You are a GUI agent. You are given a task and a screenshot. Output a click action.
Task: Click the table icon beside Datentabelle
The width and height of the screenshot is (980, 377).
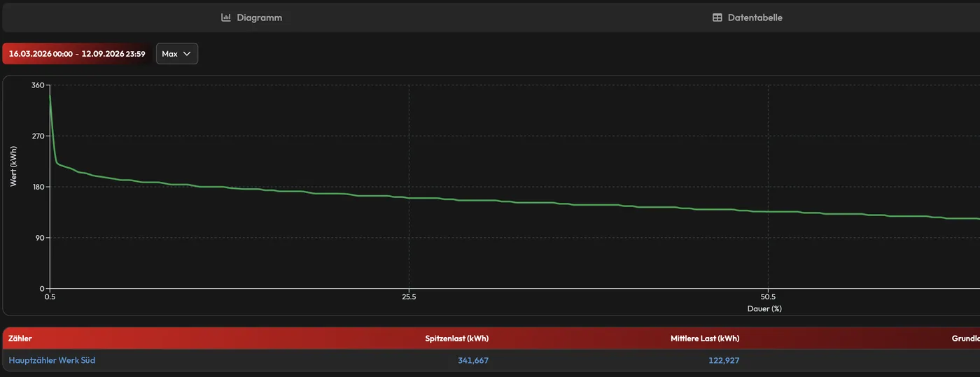click(717, 17)
